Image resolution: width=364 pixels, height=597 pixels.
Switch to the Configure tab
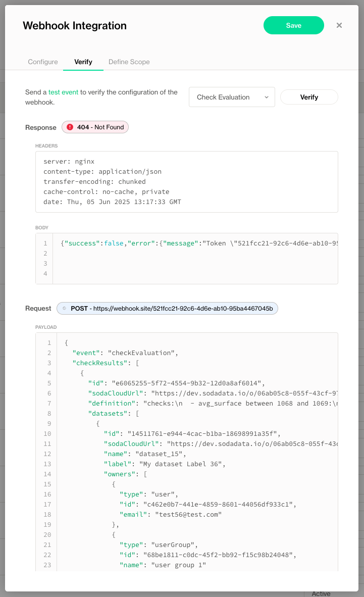click(43, 62)
